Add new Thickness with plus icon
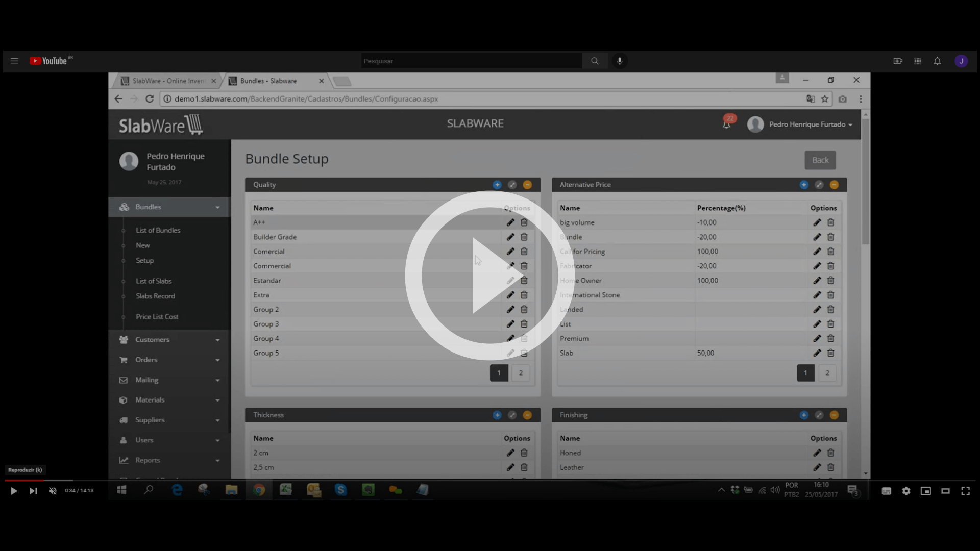 click(x=497, y=415)
